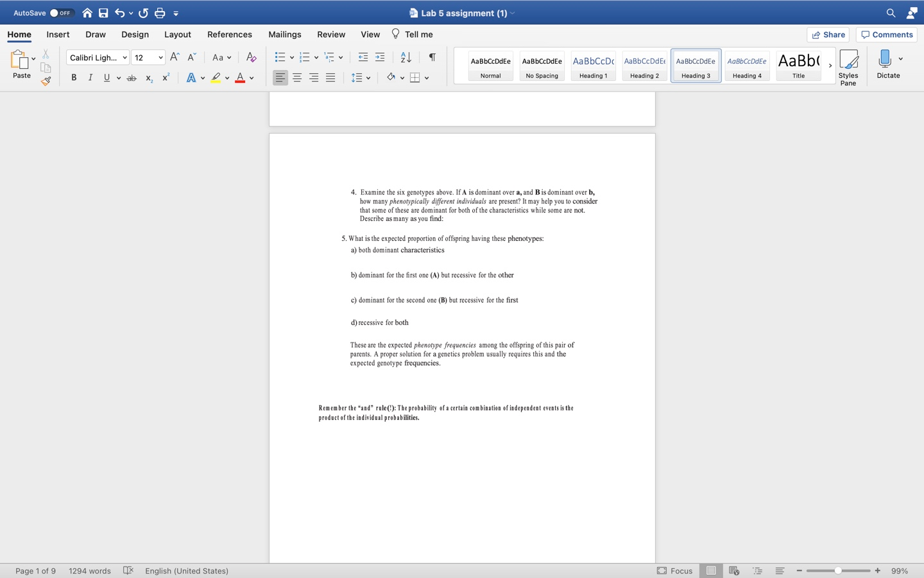The image size is (924, 578).
Task: Open the Comments panel
Action: (x=886, y=35)
